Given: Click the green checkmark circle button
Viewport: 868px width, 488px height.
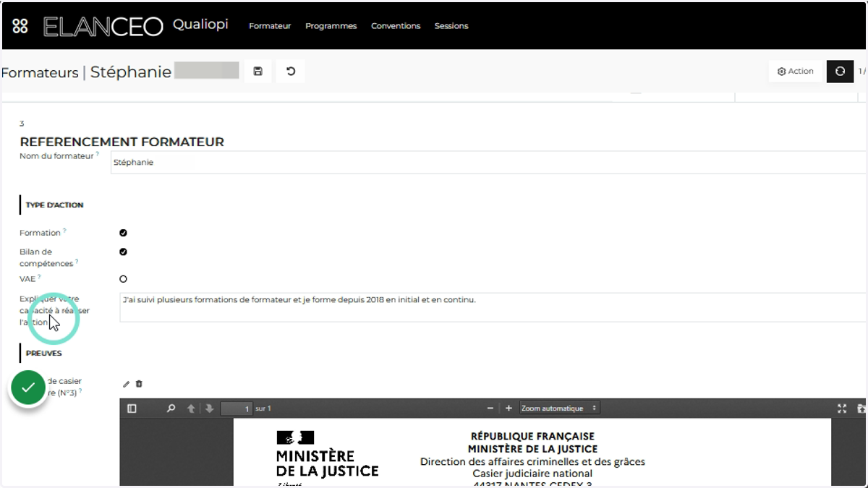Looking at the screenshot, I should [28, 388].
